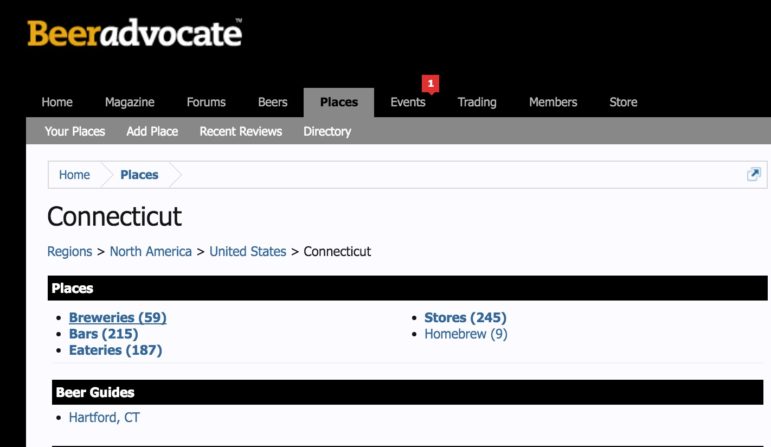Go to the Magazine tab
Viewport: 771px width, 447px height.
tap(130, 102)
